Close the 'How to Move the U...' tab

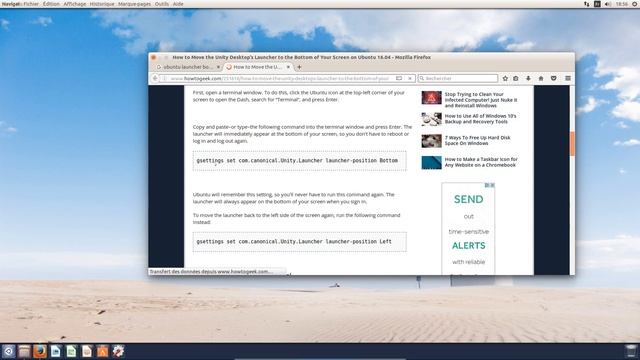pyautogui.click(x=288, y=67)
